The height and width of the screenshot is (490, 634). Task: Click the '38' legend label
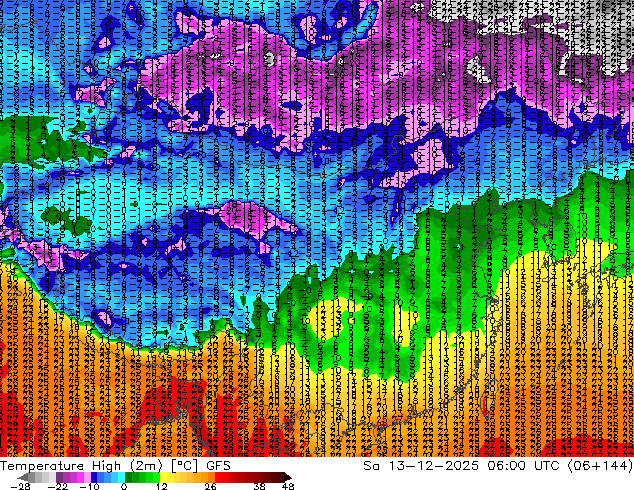pos(259,486)
